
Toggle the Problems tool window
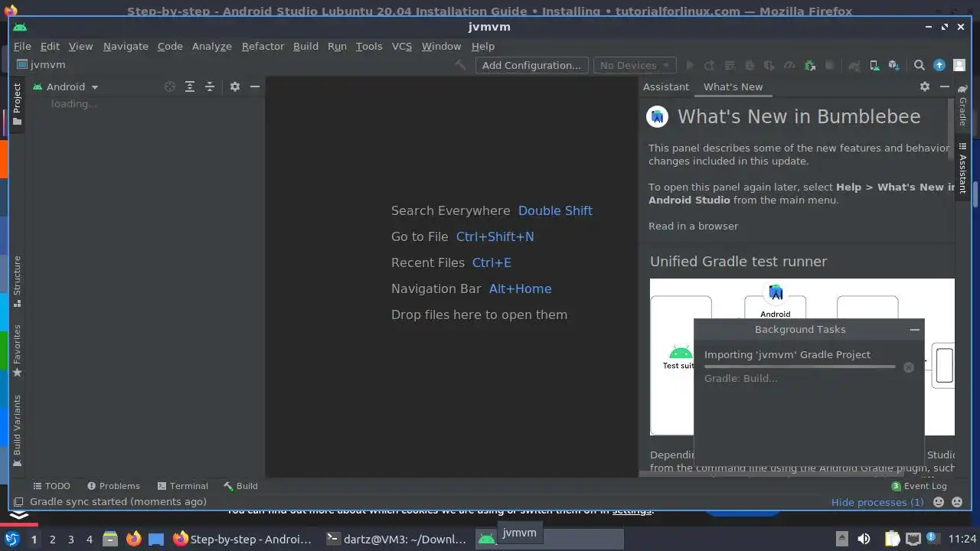(113, 486)
